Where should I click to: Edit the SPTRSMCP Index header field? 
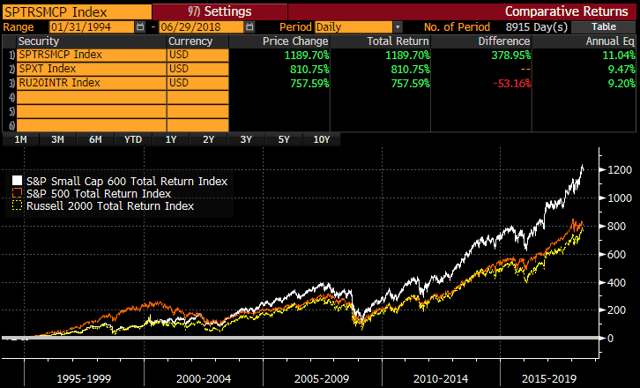pyautogui.click(x=77, y=12)
